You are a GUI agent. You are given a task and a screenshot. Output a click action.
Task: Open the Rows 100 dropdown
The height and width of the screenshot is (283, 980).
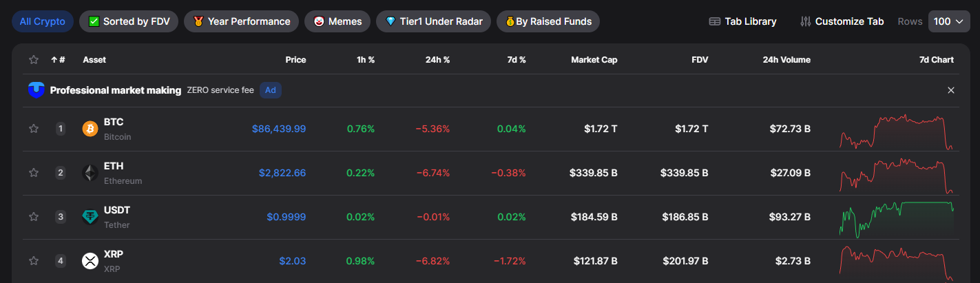(949, 21)
